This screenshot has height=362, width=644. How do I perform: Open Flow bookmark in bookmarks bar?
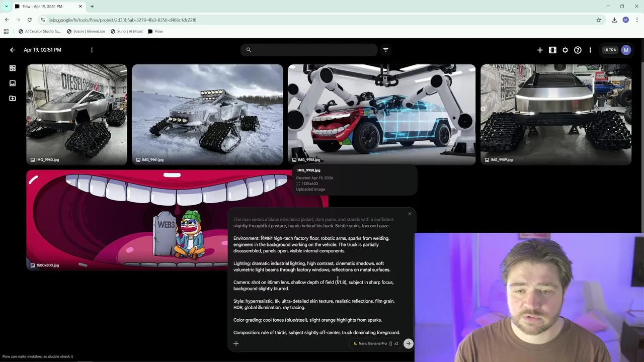click(x=155, y=31)
